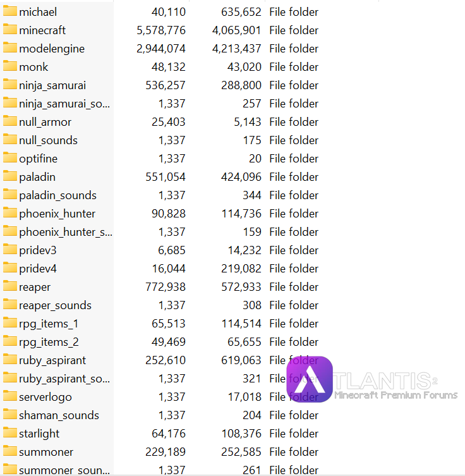Click the serverlogo folder icon
465x476 pixels.
[10, 396]
